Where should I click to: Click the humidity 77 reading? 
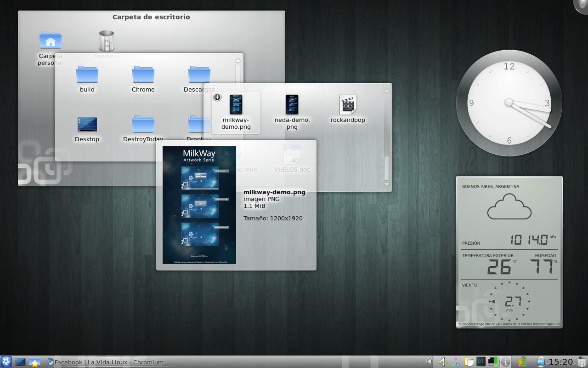click(542, 267)
